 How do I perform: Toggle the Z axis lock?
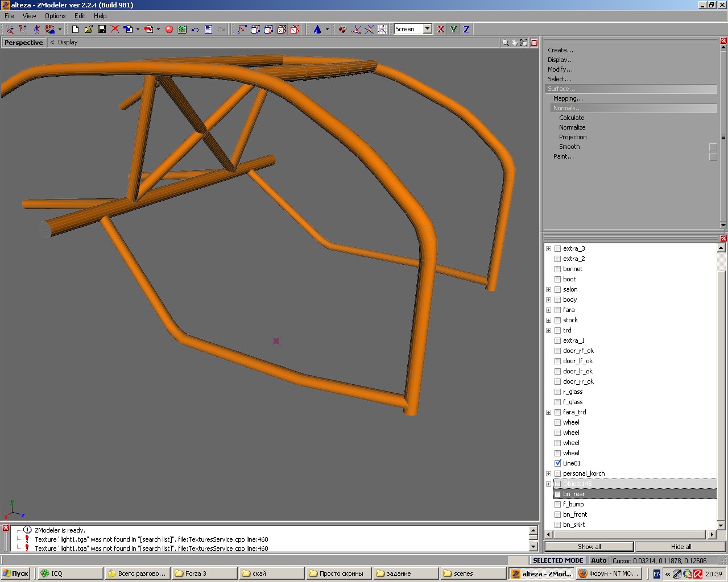coord(466,29)
